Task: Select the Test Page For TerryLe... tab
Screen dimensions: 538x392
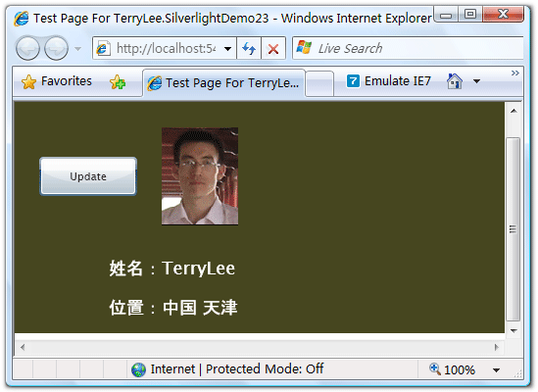Action: tap(223, 83)
